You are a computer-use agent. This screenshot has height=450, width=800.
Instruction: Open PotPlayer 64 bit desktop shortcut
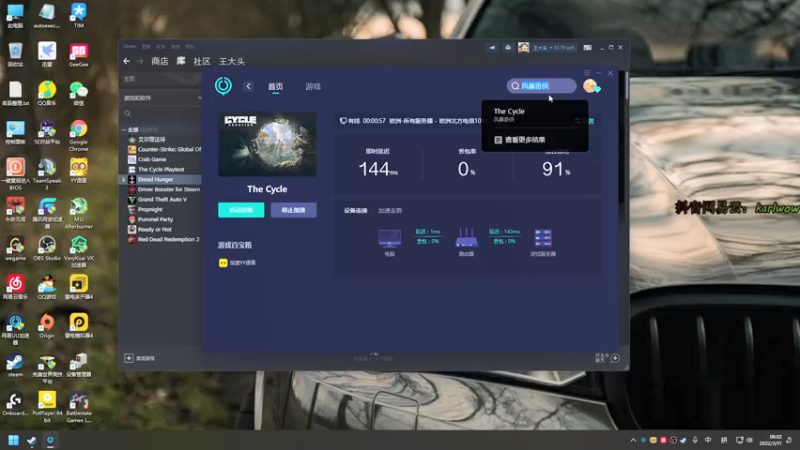47,407
